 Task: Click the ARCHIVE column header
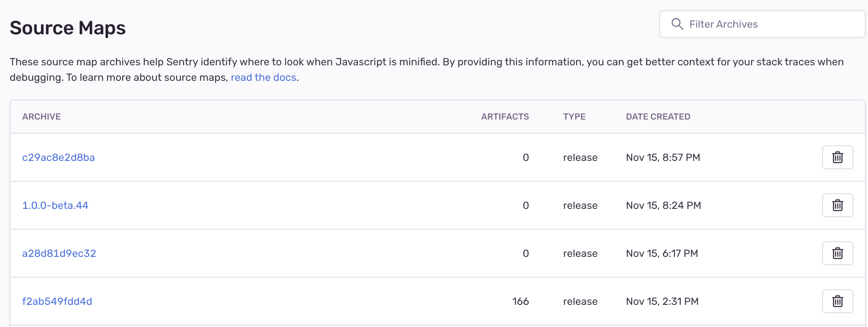tap(41, 117)
